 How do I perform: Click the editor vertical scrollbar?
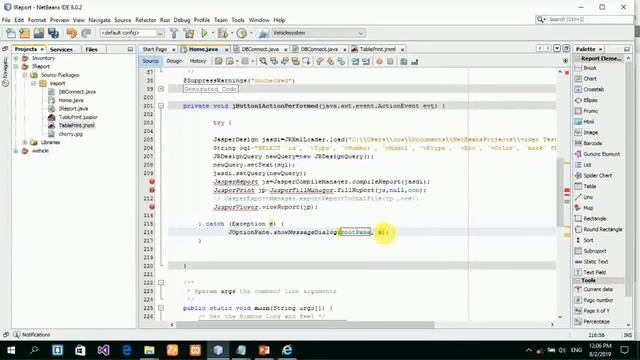[x=560, y=192]
